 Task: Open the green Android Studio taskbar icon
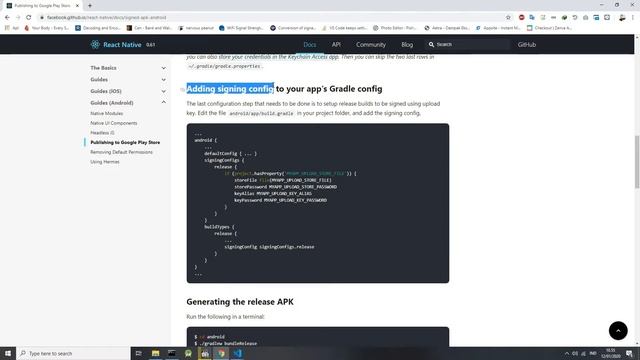tap(188, 353)
